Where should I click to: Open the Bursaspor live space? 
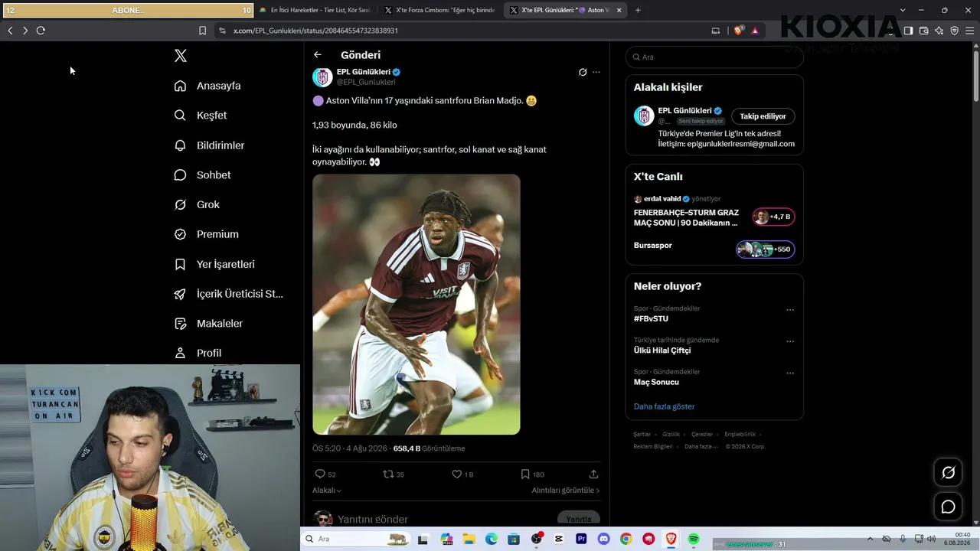(714, 248)
